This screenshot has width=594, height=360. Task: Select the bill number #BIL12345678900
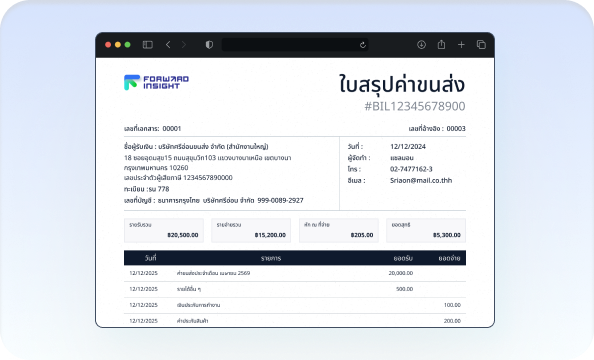(x=415, y=106)
